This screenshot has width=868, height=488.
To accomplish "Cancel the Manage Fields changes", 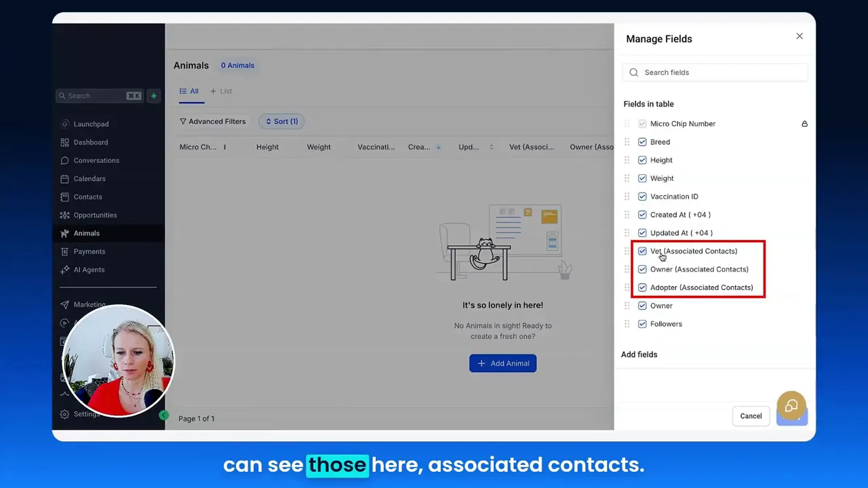I will pos(751,415).
